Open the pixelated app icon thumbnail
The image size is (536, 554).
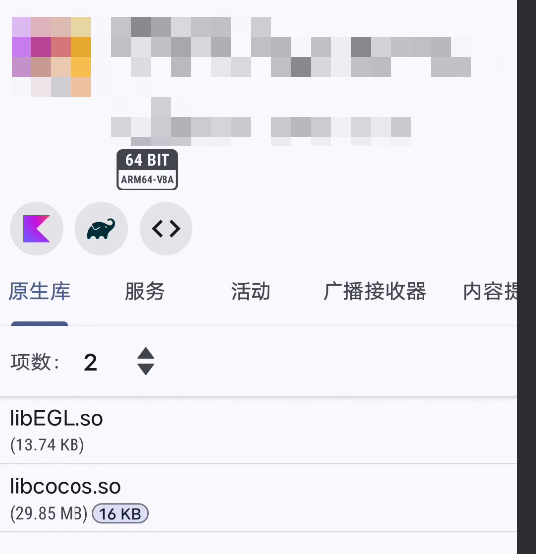pos(52,57)
